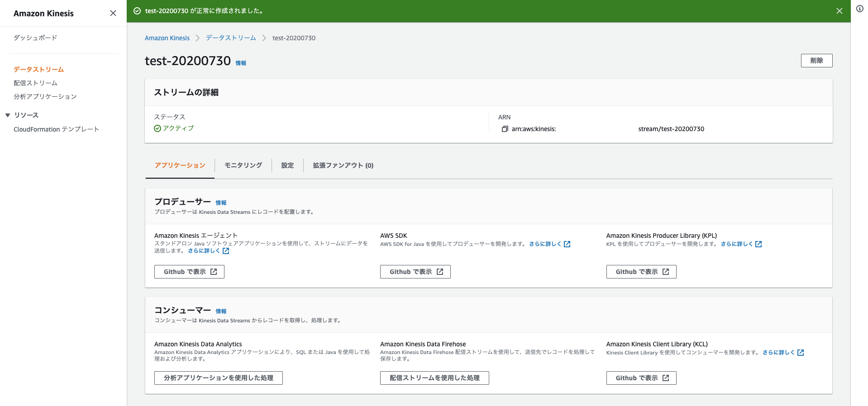
Task: Select データストリーム in the sidebar
Action: (38, 69)
